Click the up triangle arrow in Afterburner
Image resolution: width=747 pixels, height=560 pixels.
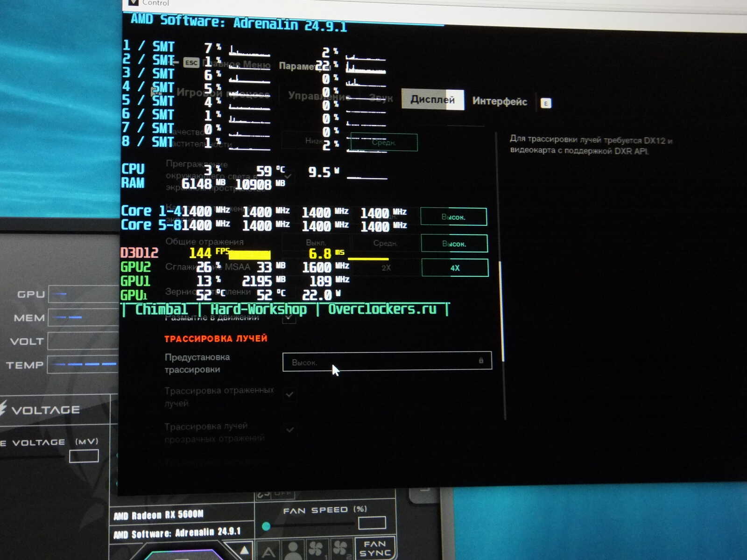click(x=245, y=549)
